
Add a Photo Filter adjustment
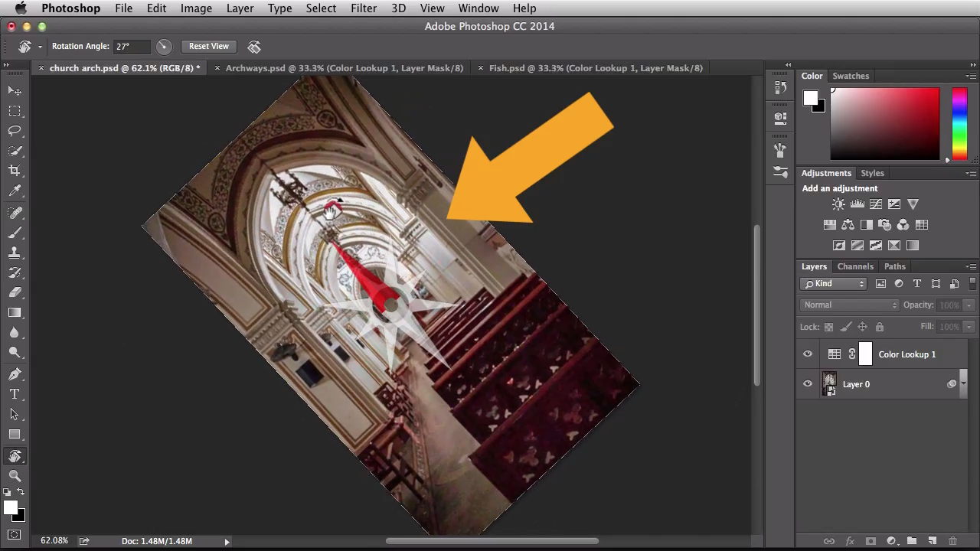[884, 225]
